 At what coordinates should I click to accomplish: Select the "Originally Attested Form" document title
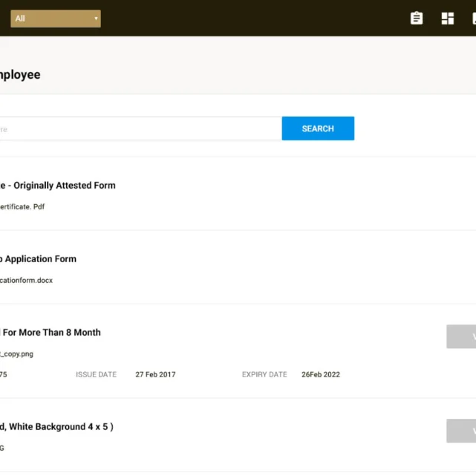point(58,186)
